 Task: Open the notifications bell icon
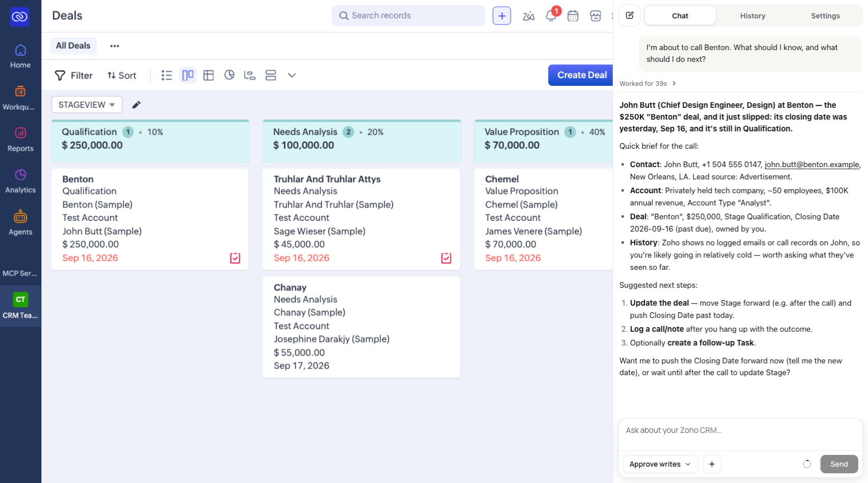pyautogui.click(x=551, y=16)
